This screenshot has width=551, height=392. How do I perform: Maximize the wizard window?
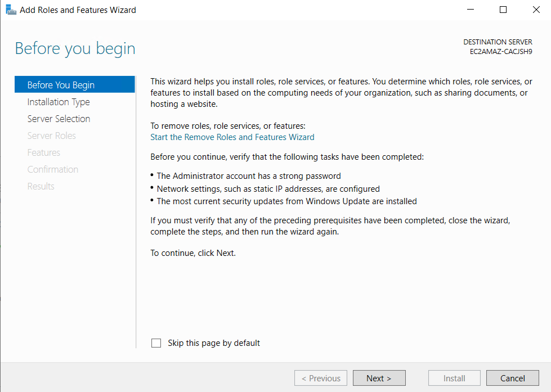click(503, 10)
